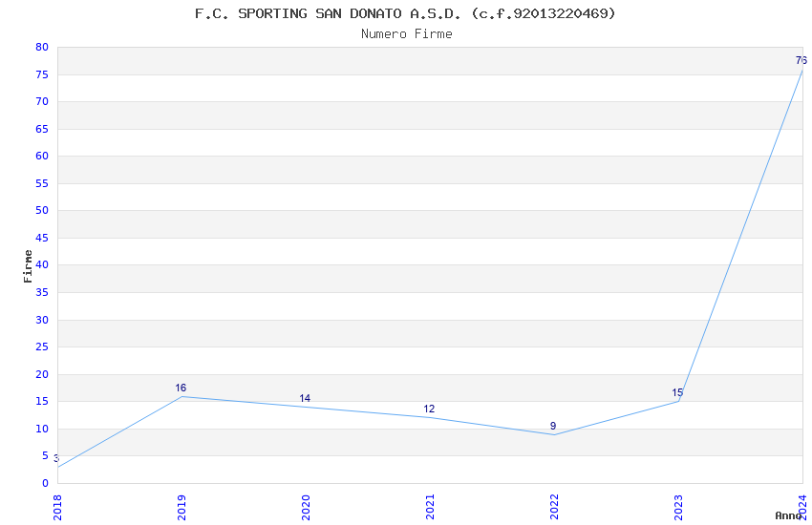Click the 2021 x-axis year label
The height and width of the screenshot is (525, 812).
coord(430,507)
